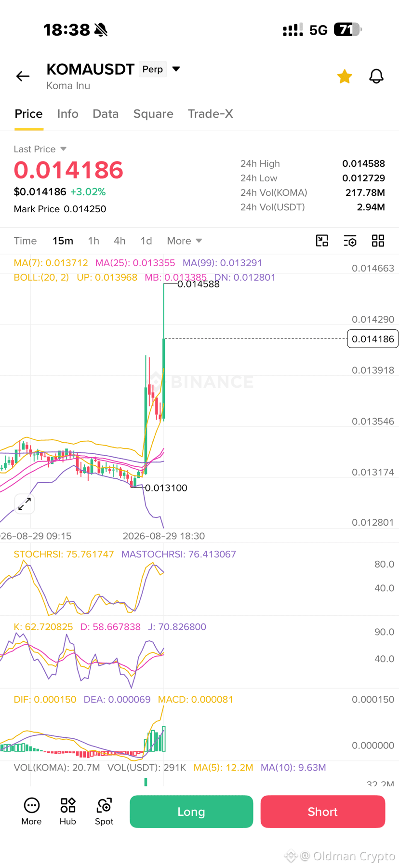Screen dimensions: 399x868
Task: Tap the volume MA(10) label
Action: 293,767
